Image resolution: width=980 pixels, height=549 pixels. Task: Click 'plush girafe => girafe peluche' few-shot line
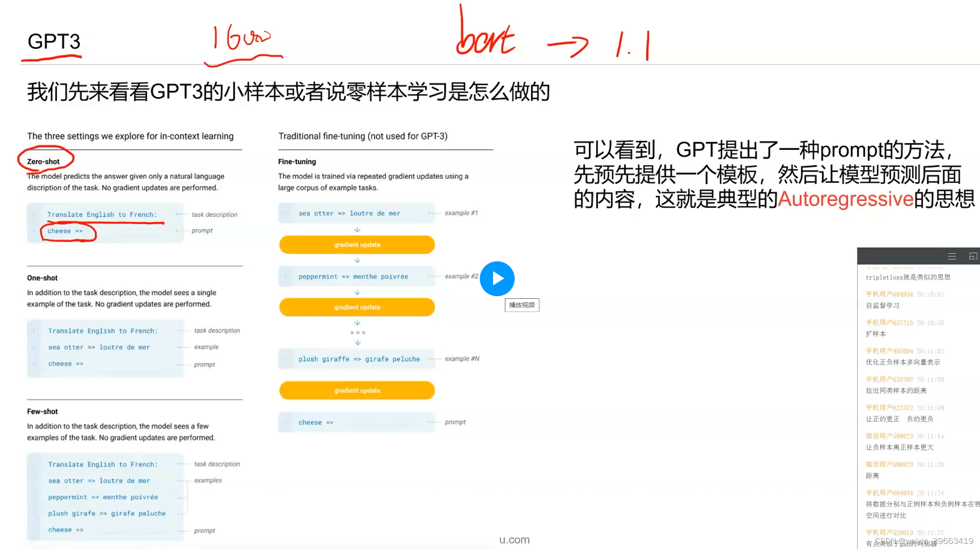pyautogui.click(x=107, y=514)
